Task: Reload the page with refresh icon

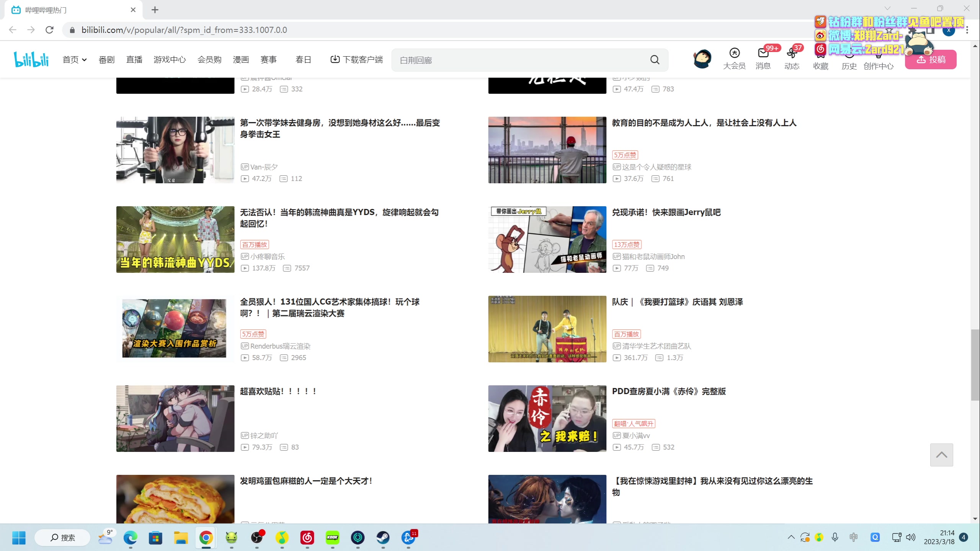Action: (x=49, y=30)
